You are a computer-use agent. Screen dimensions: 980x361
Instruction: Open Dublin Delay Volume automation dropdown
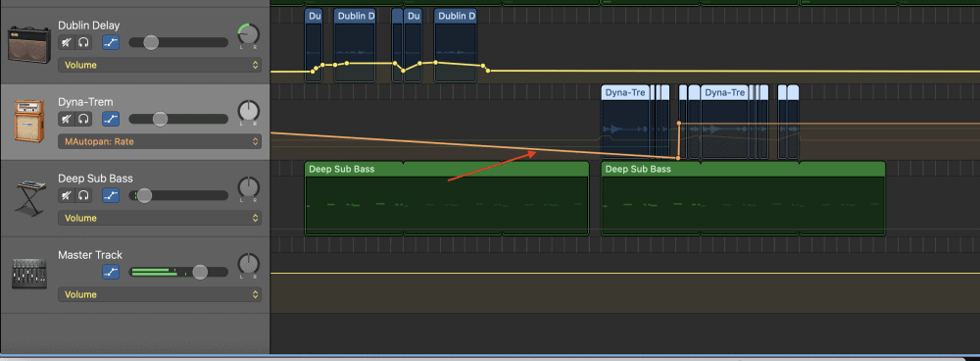click(x=160, y=65)
